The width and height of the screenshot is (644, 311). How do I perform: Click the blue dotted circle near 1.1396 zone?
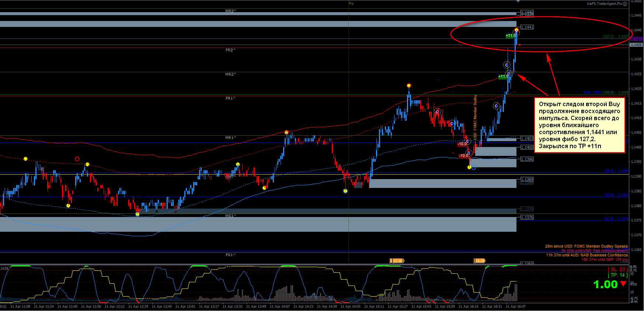(474, 168)
